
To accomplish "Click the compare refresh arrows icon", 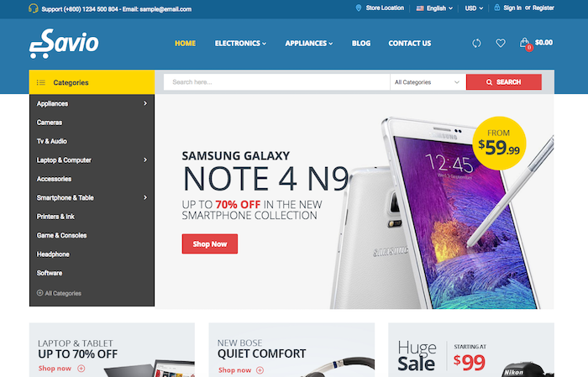I will [x=476, y=43].
